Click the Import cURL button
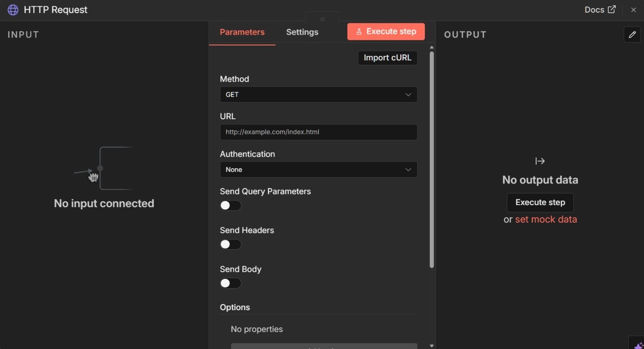The height and width of the screenshot is (349, 644). point(387,58)
